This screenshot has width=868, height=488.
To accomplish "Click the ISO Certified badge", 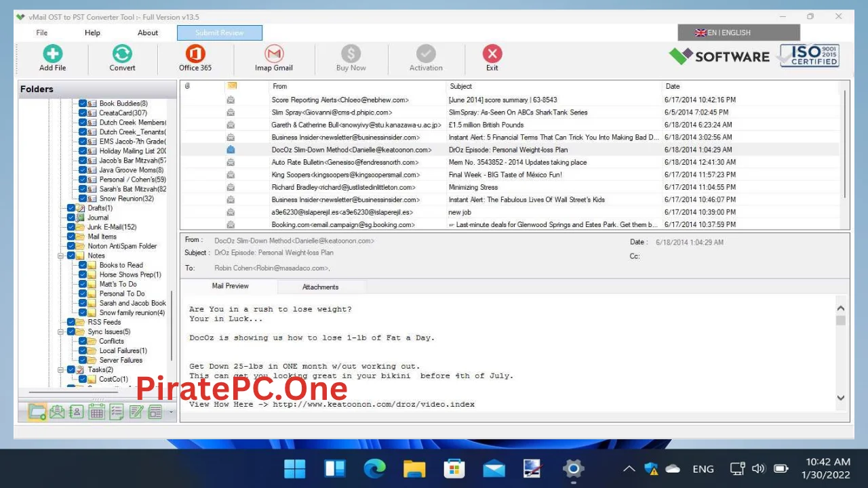I will point(810,56).
